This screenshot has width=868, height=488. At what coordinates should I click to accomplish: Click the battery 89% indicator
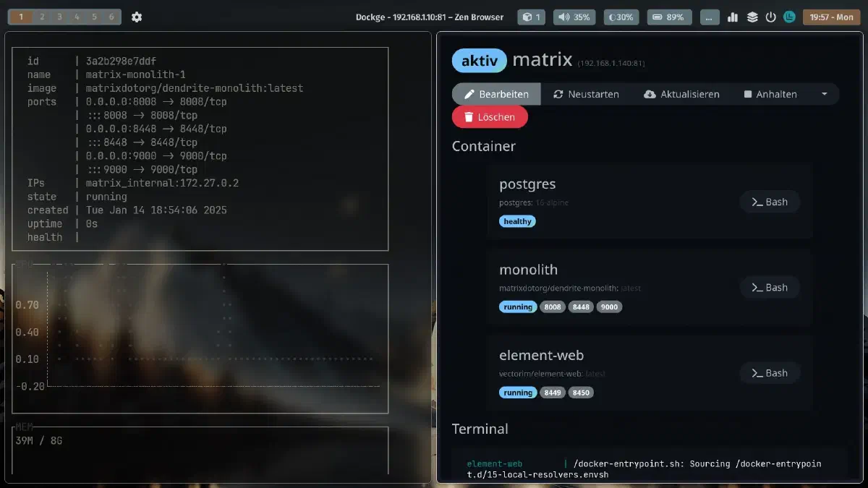669,17
